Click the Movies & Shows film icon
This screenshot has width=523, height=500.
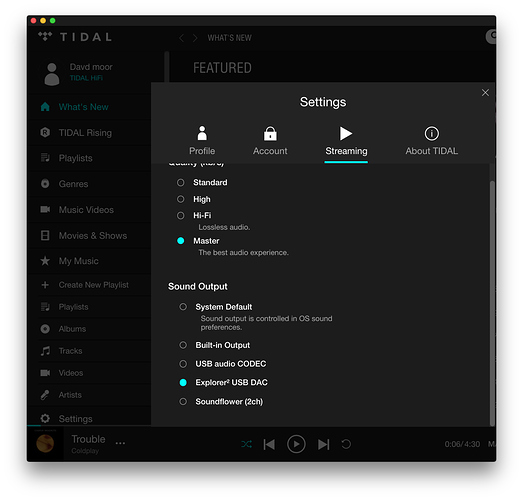tap(45, 235)
